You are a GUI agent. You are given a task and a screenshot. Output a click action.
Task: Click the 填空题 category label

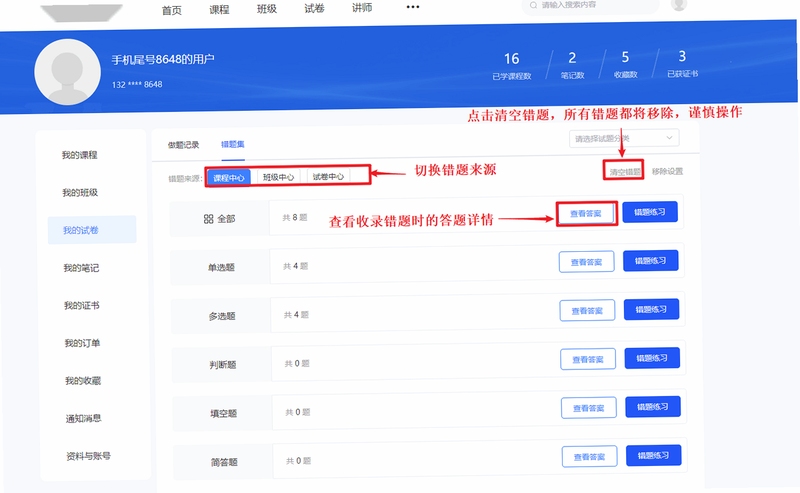point(223,413)
